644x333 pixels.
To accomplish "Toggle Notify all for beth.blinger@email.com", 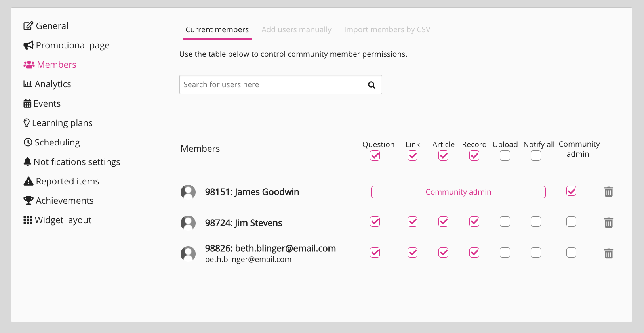I will click(x=535, y=253).
